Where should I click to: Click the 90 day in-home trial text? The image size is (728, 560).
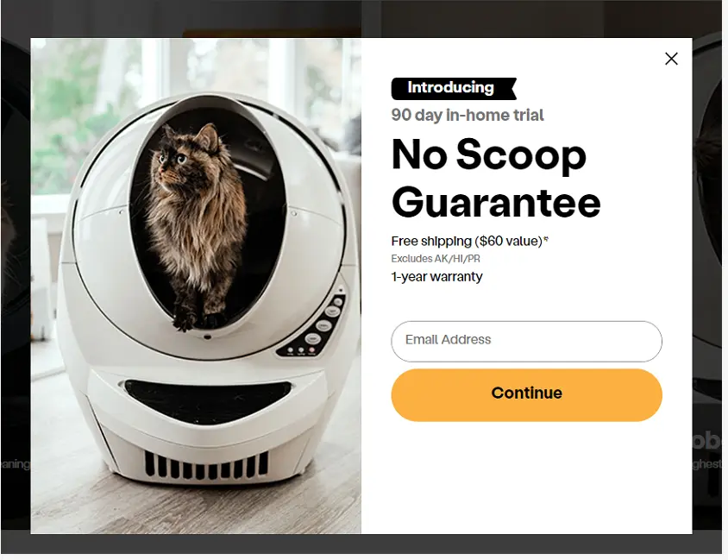pos(467,115)
